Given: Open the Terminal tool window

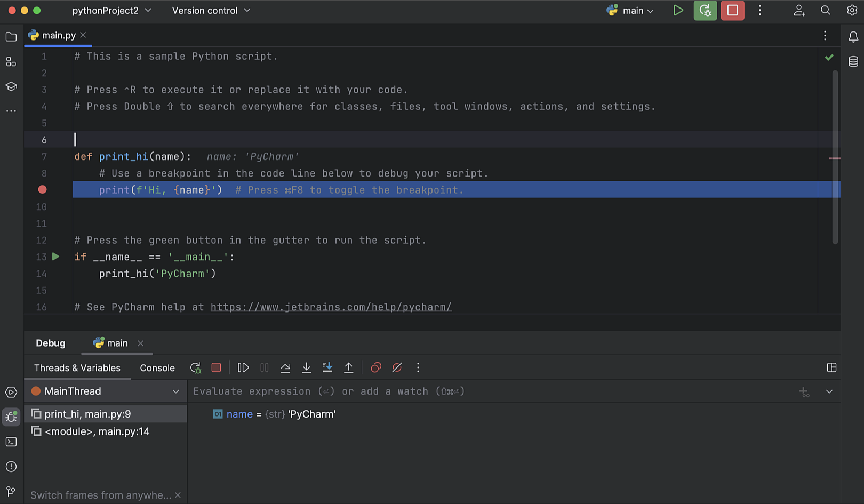Looking at the screenshot, I should pyautogui.click(x=11, y=442).
